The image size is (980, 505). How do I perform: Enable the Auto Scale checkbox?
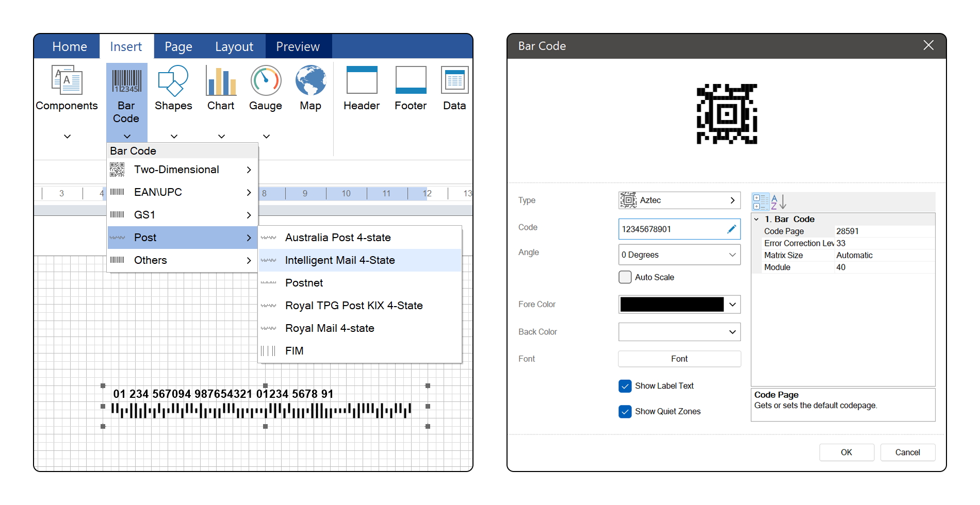click(x=625, y=277)
